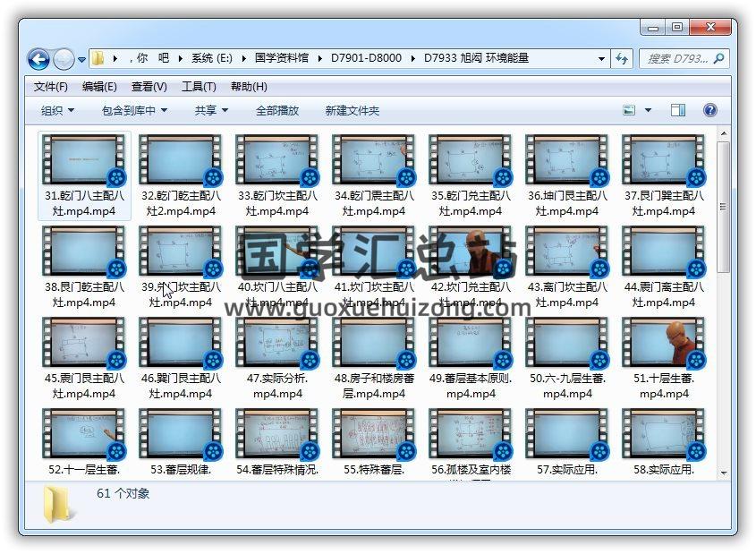Click the vertical scrollbar thumb
The width and height of the screenshot is (756, 554).
pos(723,207)
